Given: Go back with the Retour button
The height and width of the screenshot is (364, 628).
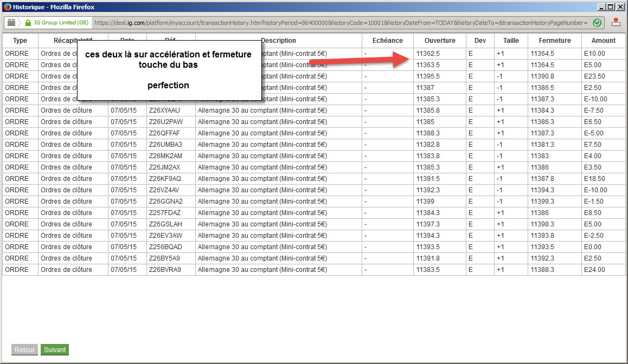Looking at the screenshot, I should click(24, 349).
